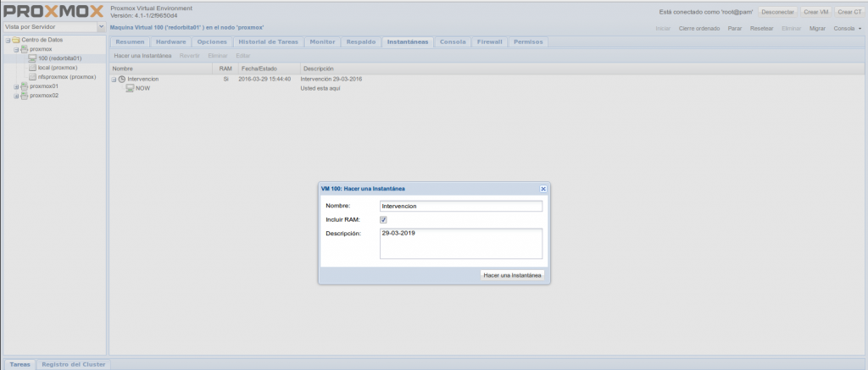The image size is (868, 370).
Task: Uncheck the Incluir RAM checkbox
Action: [383, 220]
